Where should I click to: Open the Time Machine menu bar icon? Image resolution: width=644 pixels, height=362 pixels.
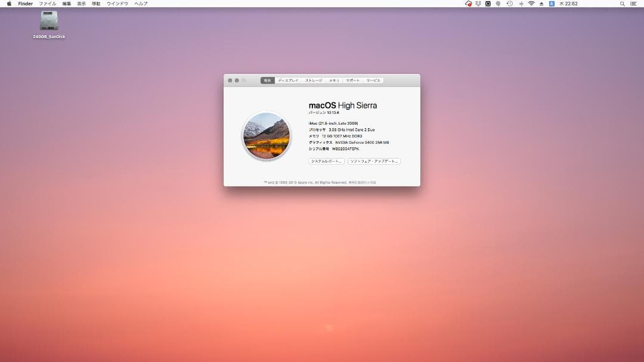[509, 4]
